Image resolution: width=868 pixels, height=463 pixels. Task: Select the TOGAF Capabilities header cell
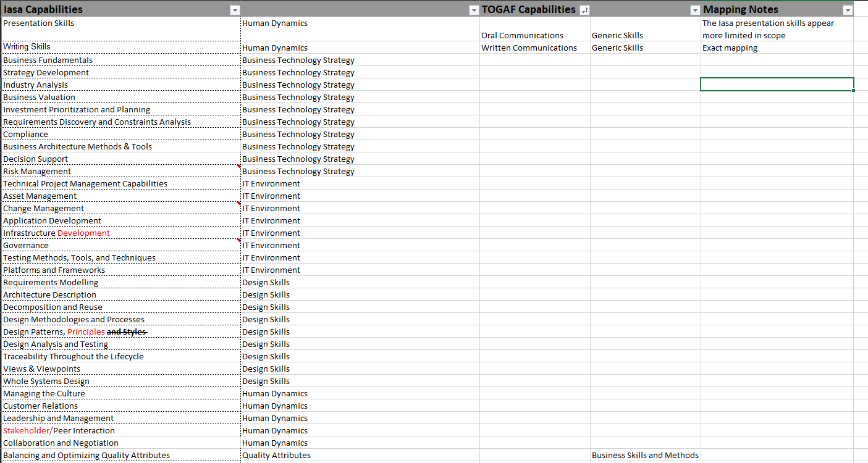pos(535,9)
